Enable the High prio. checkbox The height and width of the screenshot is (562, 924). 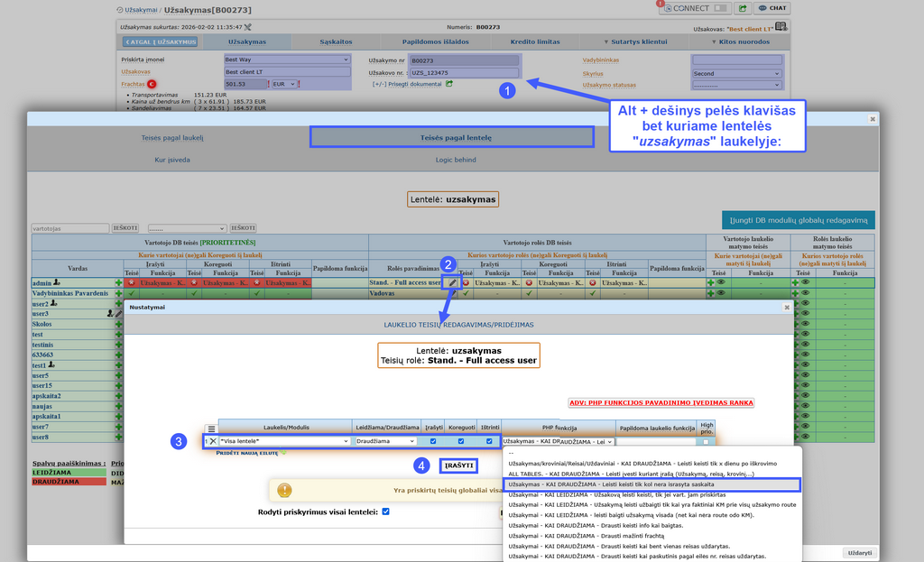pyautogui.click(x=706, y=442)
